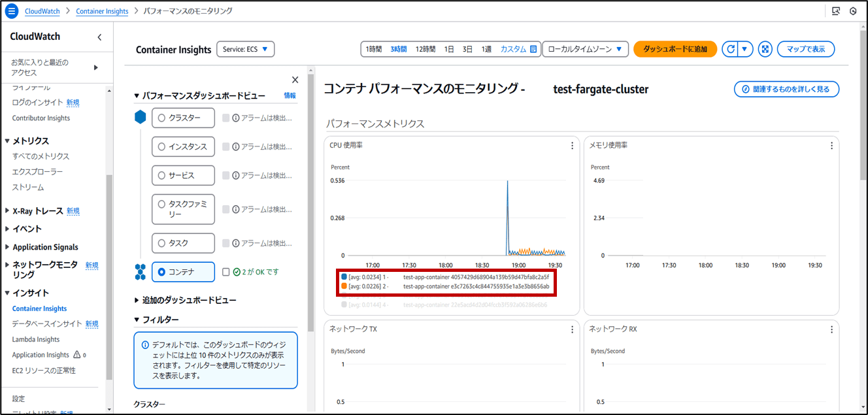Click compass icon on 関連するものを詳しく見る button
Image resolution: width=868 pixels, height=415 pixels.
point(746,89)
